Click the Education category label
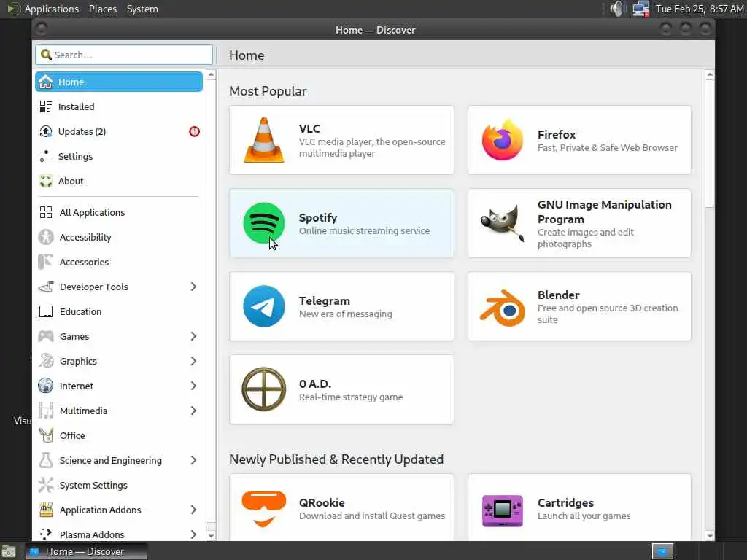This screenshot has height=560, width=747. coord(80,311)
